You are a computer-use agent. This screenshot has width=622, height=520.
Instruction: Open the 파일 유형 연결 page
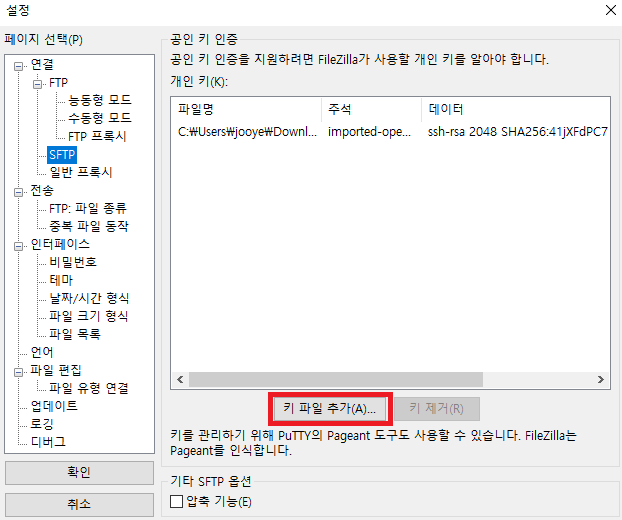88,388
